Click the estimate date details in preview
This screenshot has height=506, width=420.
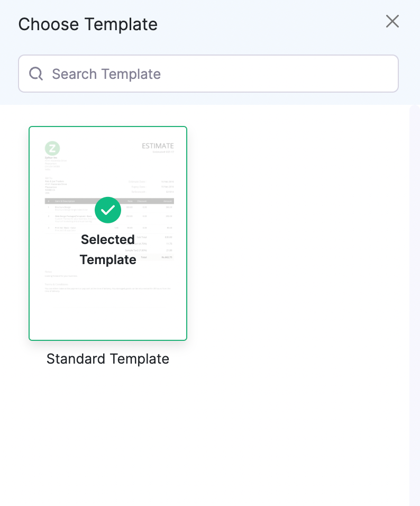151,186
